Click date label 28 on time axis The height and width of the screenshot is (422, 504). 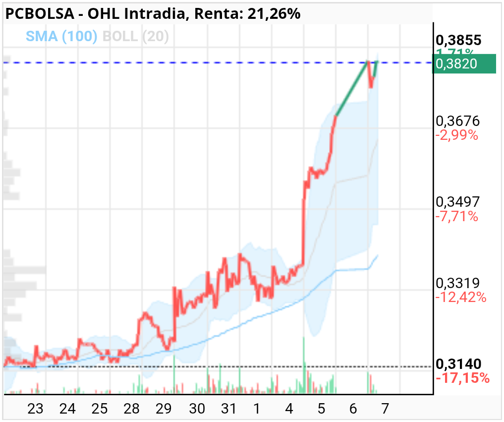(131, 409)
